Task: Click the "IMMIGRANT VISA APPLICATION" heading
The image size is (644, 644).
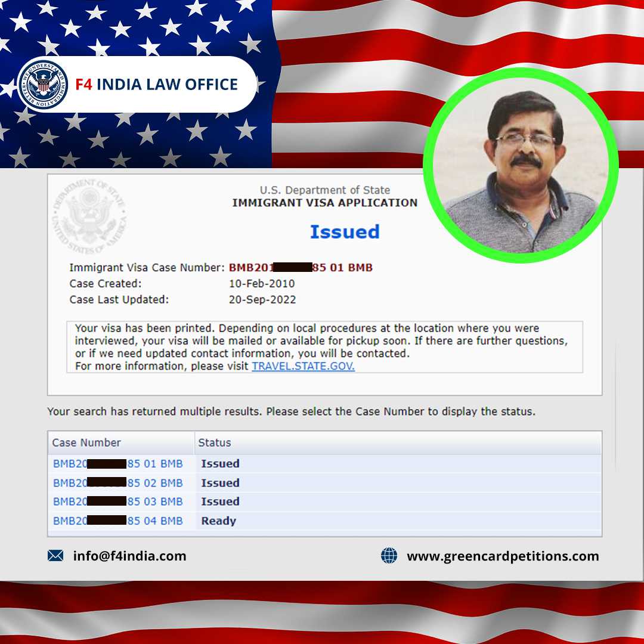Action: [x=324, y=203]
